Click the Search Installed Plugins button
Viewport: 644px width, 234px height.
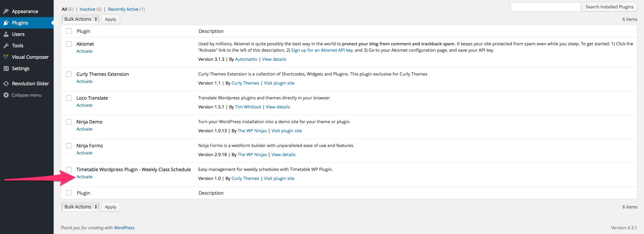click(x=609, y=7)
